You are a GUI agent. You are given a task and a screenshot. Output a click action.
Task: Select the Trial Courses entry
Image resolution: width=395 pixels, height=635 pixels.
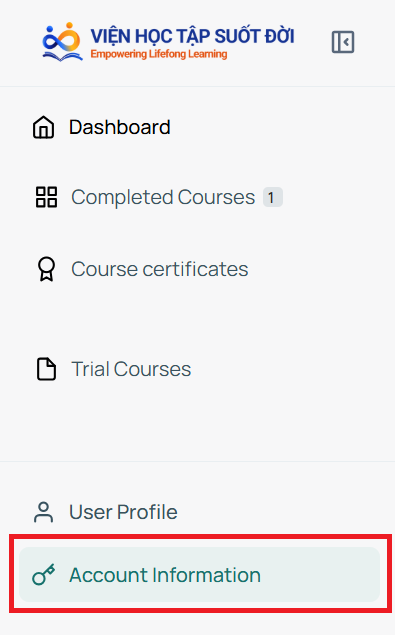(131, 369)
